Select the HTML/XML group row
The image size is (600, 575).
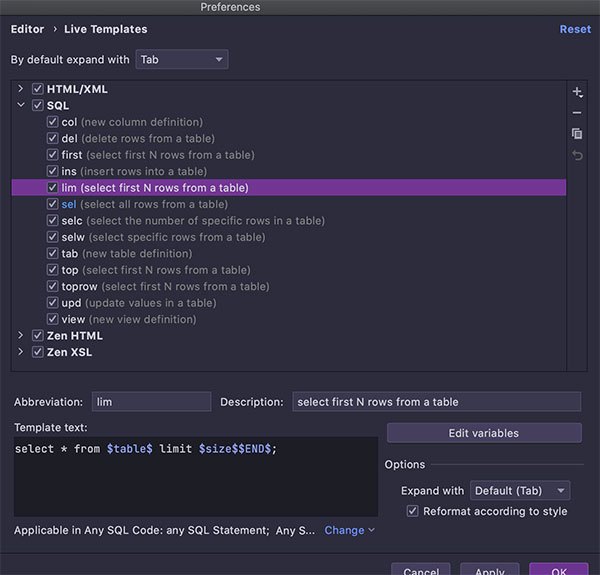click(x=289, y=89)
